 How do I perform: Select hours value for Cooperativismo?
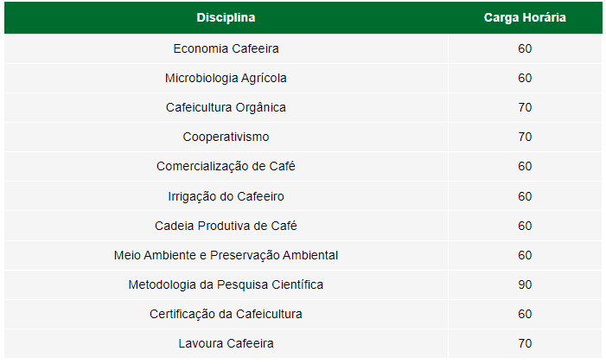tap(525, 137)
